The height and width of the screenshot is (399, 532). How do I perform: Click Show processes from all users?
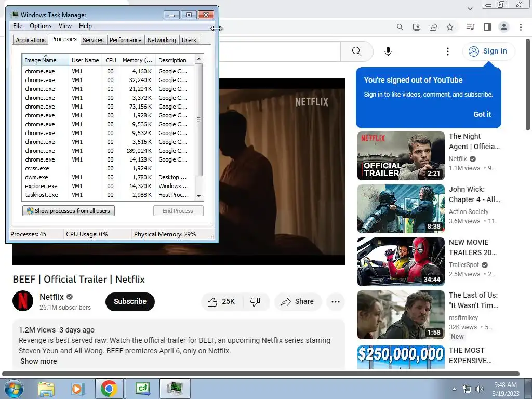(69, 211)
